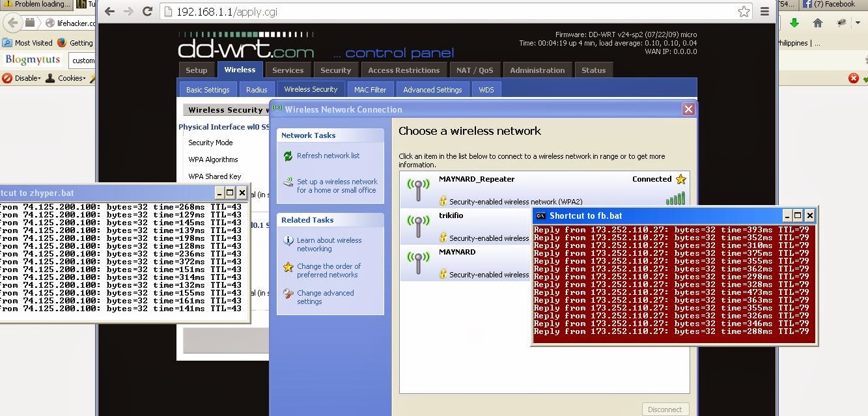Bookmark this page with the star icon
Image resolution: width=868 pixels, height=416 pixels.
point(744,12)
